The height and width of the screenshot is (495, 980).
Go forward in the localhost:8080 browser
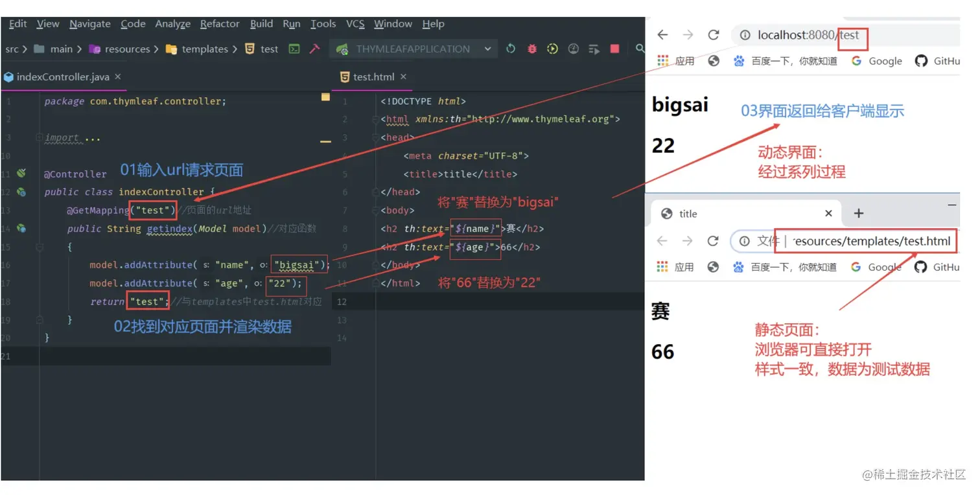pos(688,35)
